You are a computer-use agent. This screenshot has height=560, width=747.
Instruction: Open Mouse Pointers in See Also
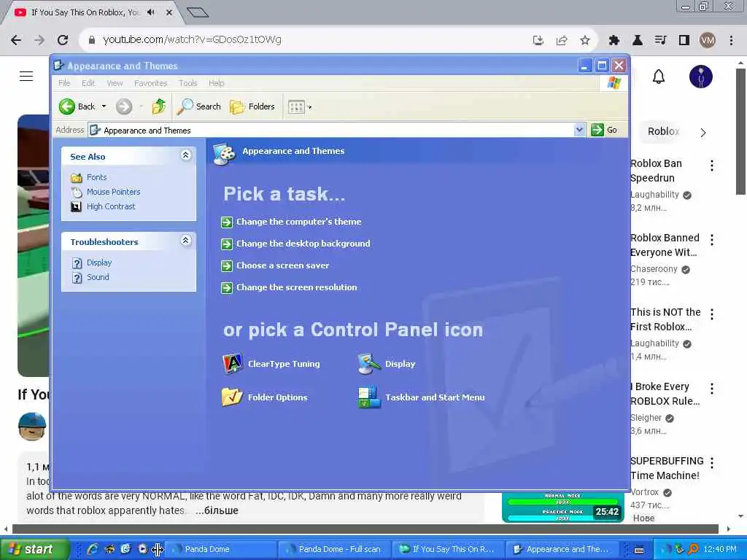pos(113,192)
